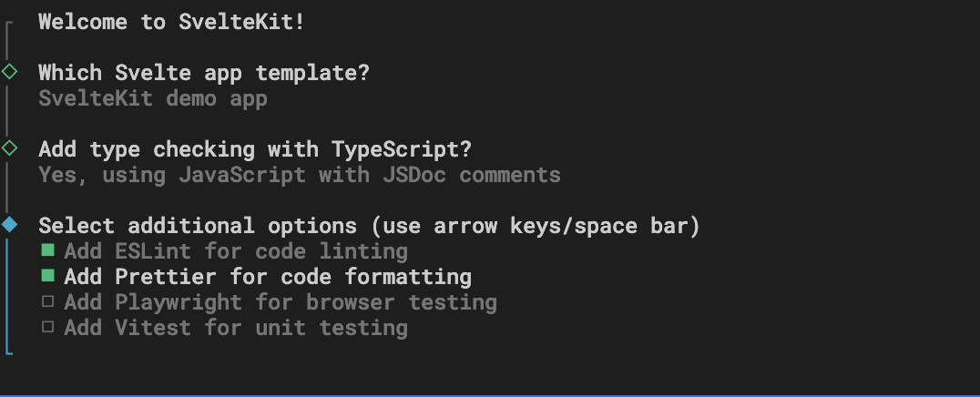Uncheck the green ESLint checkbox square
Screen dimensions: 980x397
48,250
